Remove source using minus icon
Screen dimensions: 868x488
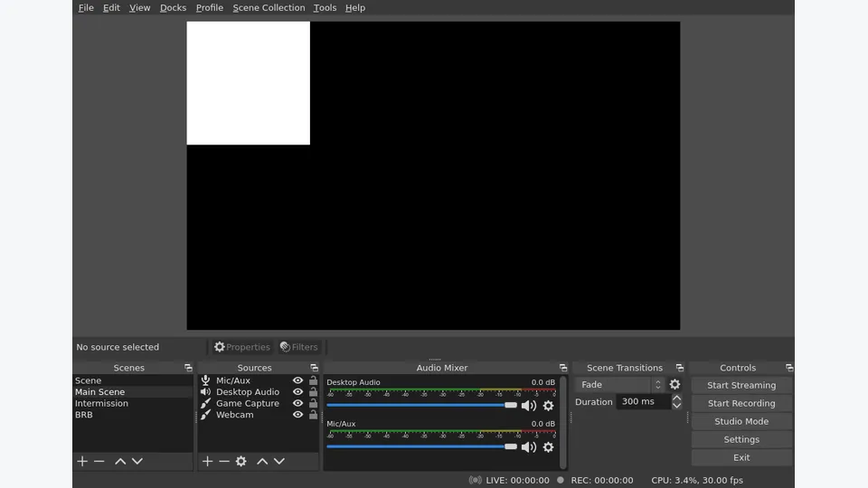(x=224, y=461)
